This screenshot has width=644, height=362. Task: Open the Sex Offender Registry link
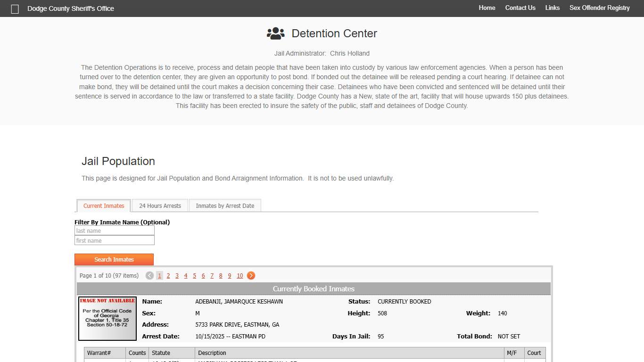599,8
